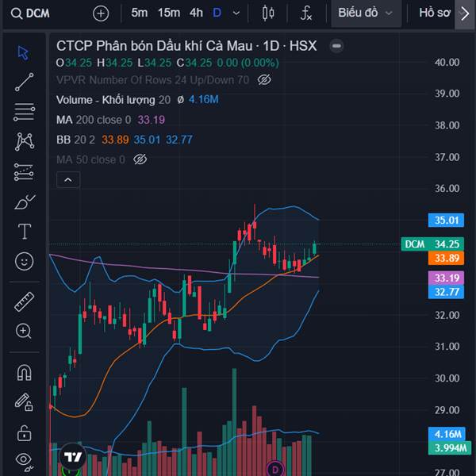Open the candlestick chart style menu
Viewport: 476px width, 476px height.
(x=268, y=13)
